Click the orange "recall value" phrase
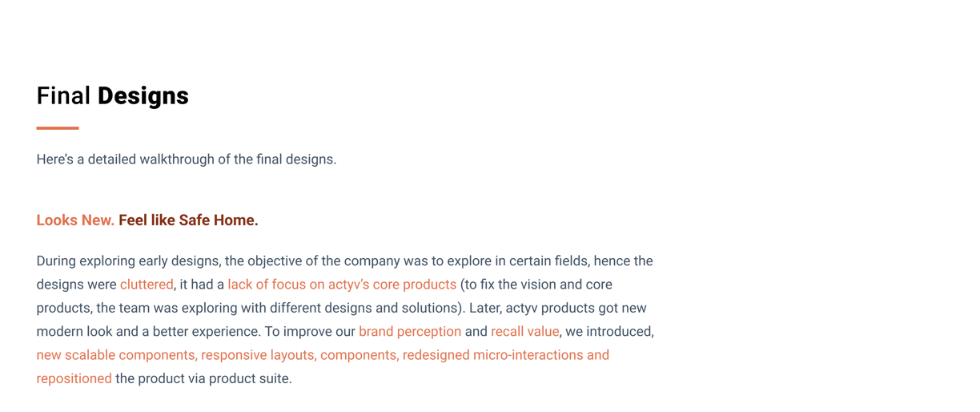 tap(524, 332)
